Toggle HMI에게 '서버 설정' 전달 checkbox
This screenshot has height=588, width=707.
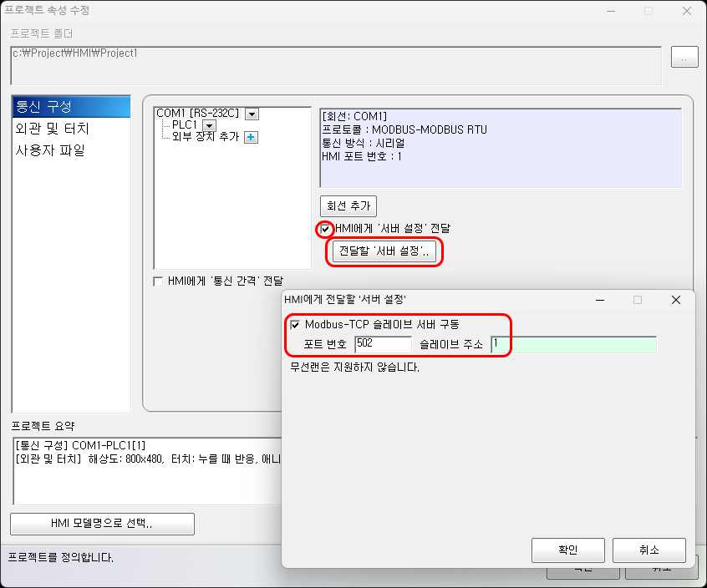[325, 229]
